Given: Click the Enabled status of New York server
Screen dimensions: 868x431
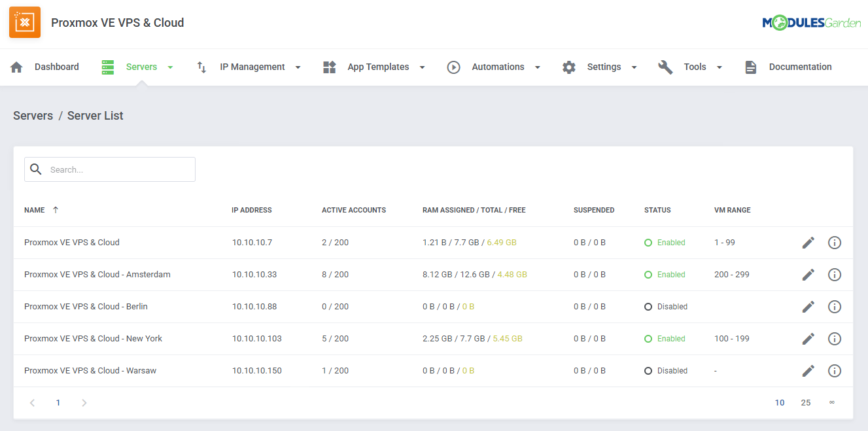Looking at the screenshot, I should pos(665,339).
